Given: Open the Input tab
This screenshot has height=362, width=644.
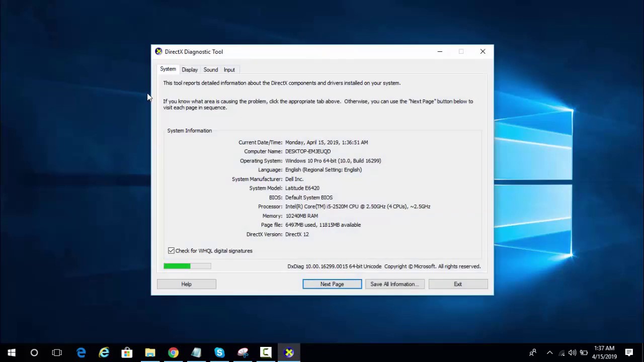Looking at the screenshot, I should pos(229,70).
